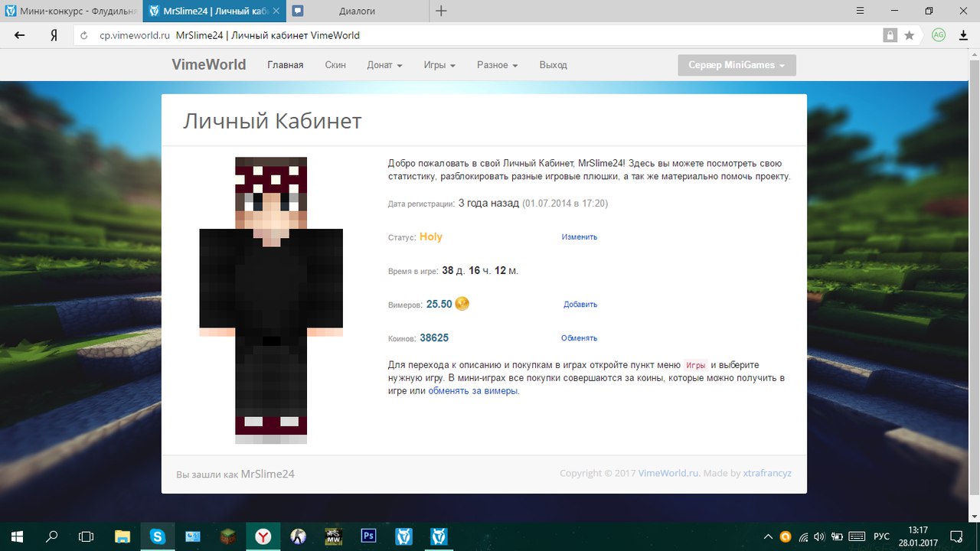Click the 'Игры' code label in description
This screenshot has width=980, height=551.
pos(695,366)
